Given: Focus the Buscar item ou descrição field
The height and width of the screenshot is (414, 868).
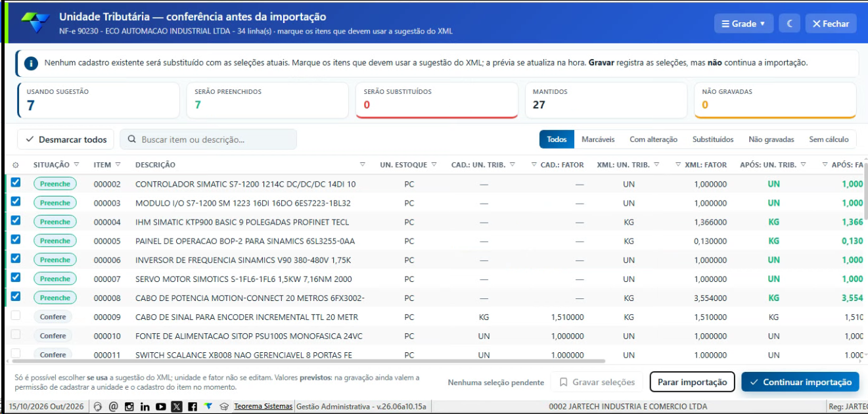Looking at the screenshot, I should click(x=208, y=139).
